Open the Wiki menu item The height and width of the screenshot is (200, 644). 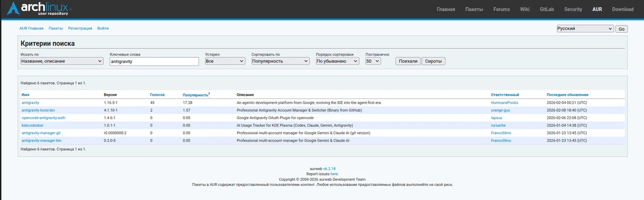pos(525,9)
